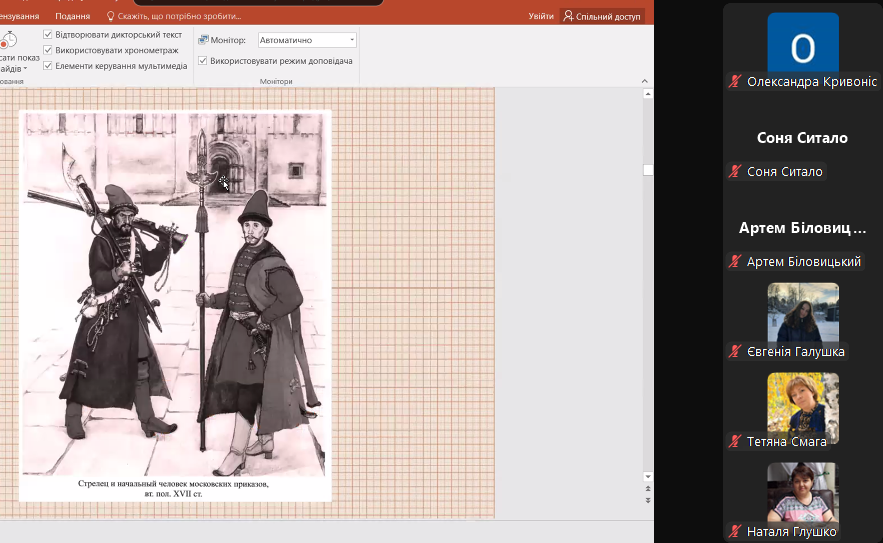Click muted mic icon for Тетяна Смага

coord(734,442)
